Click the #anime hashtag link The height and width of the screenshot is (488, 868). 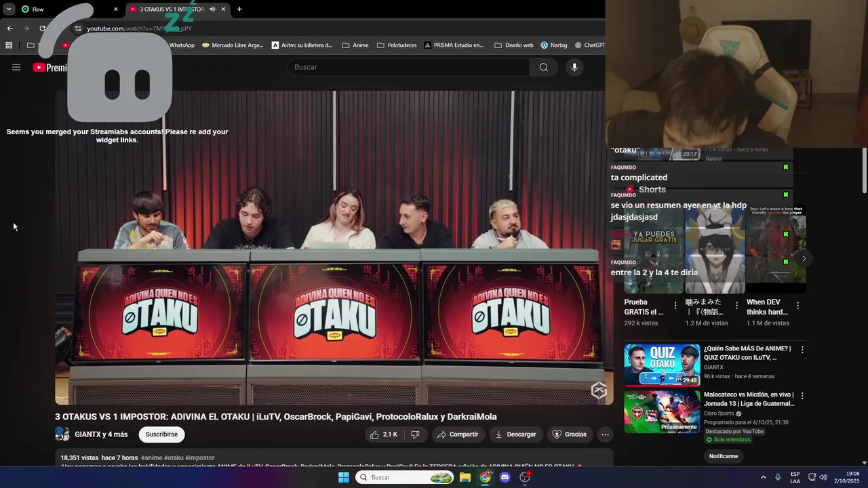tap(151, 458)
